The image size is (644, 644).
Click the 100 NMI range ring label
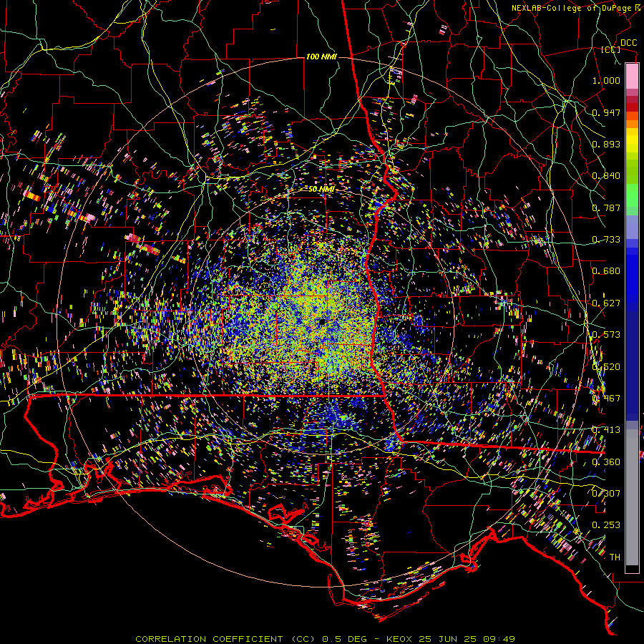point(321,57)
